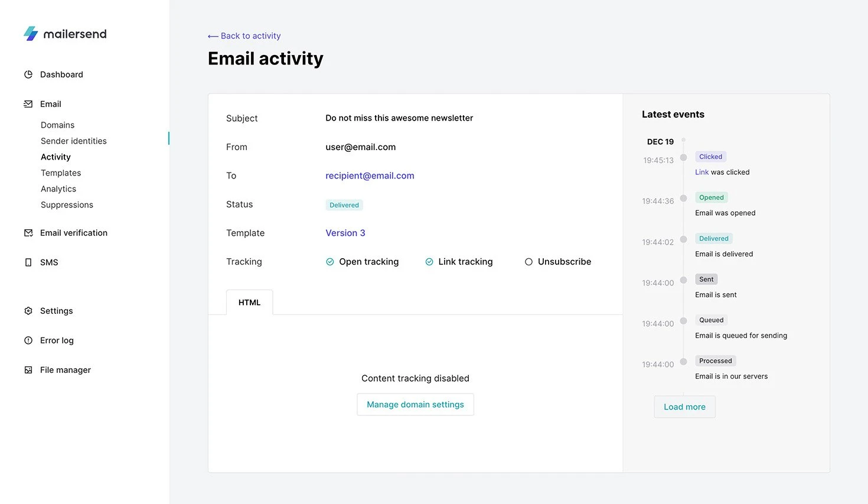Click the Clicked event timeline marker

pyautogui.click(x=683, y=158)
